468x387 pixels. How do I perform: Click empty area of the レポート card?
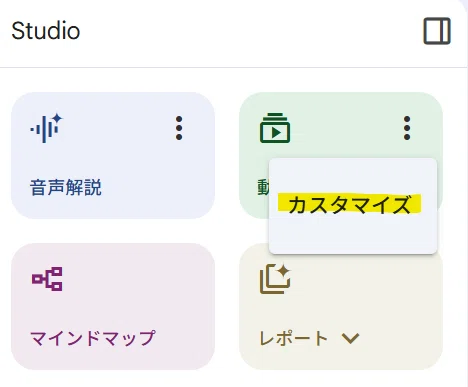(x=367, y=300)
